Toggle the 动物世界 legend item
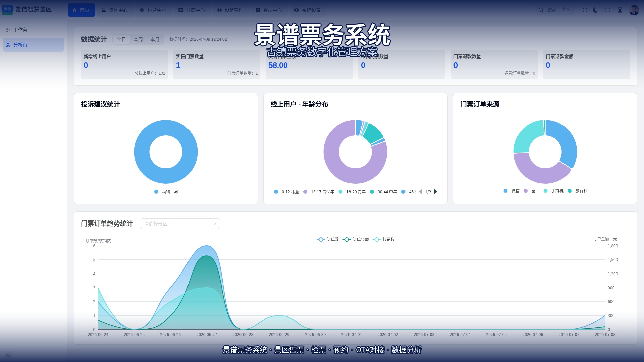This screenshot has height=362, width=644. click(166, 192)
